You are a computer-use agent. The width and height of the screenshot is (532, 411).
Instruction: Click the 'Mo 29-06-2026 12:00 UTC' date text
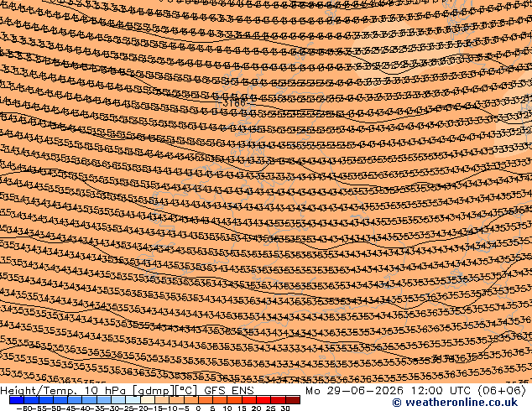pyautogui.click(x=389, y=390)
